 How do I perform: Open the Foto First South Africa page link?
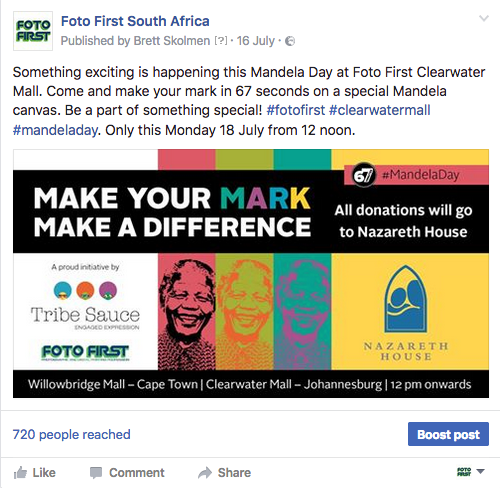pyautogui.click(x=135, y=21)
